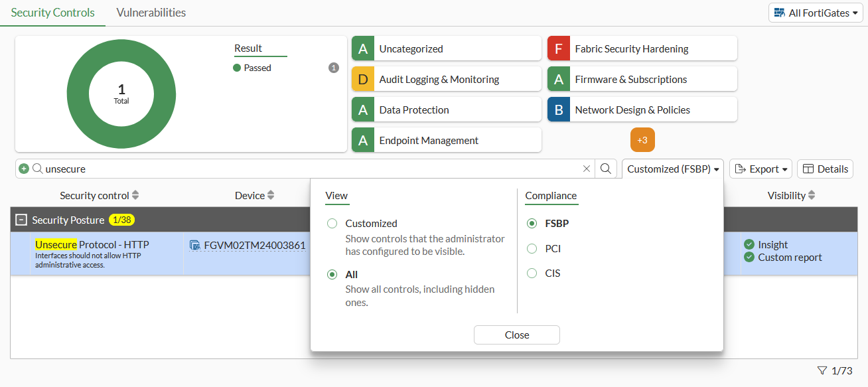Viewport: 868px width, 387px height.
Task: Click the Close button in the popup
Action: coord(516,335)
